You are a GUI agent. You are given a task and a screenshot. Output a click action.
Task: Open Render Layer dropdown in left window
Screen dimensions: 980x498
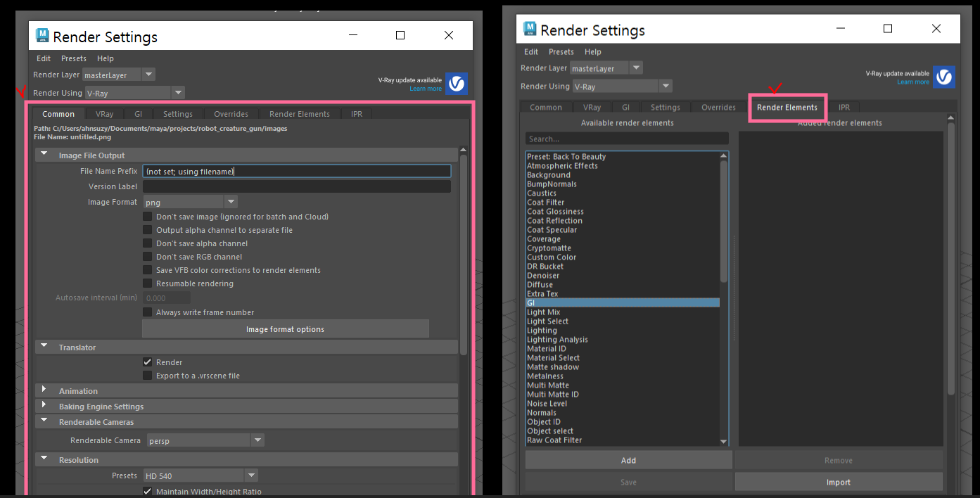(119, 75)
